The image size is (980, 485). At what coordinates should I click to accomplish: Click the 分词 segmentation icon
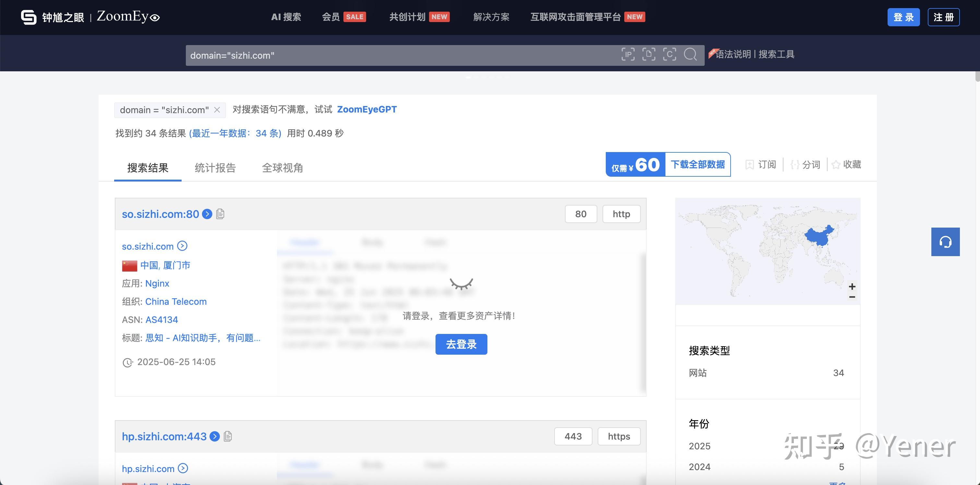[x=795, y=164]
